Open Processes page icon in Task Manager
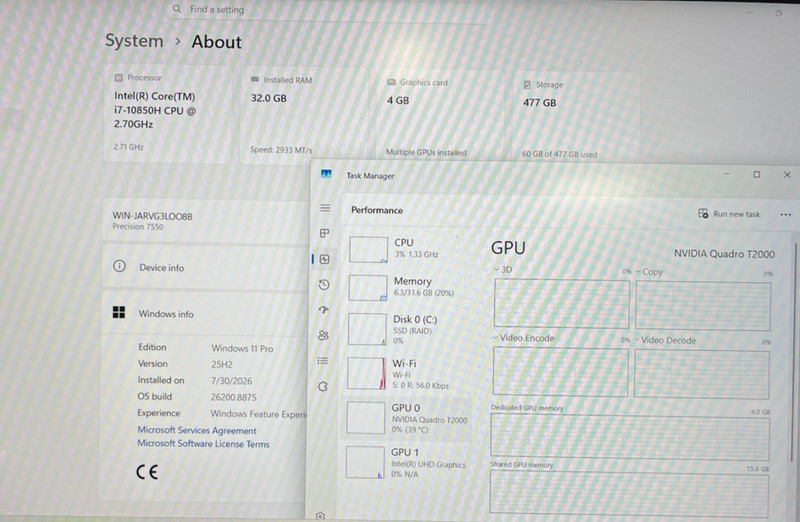This screenshot has height=522, width=800. tap(324, 233)
